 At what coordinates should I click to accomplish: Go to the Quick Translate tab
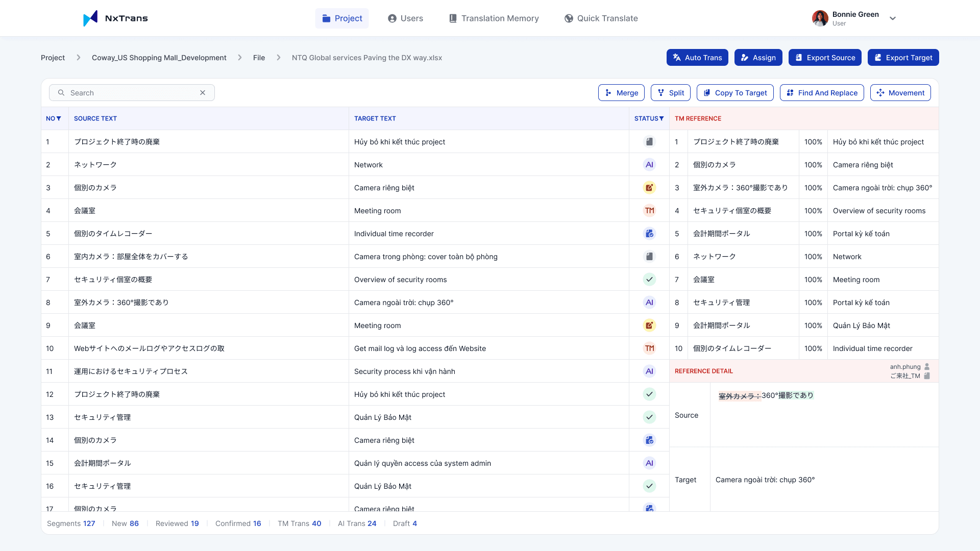coord(601,18)
